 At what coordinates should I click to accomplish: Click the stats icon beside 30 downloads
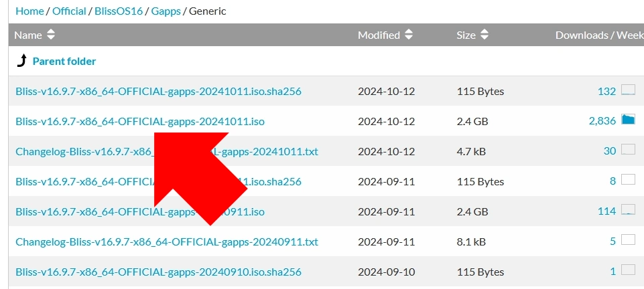click(628, 151)
